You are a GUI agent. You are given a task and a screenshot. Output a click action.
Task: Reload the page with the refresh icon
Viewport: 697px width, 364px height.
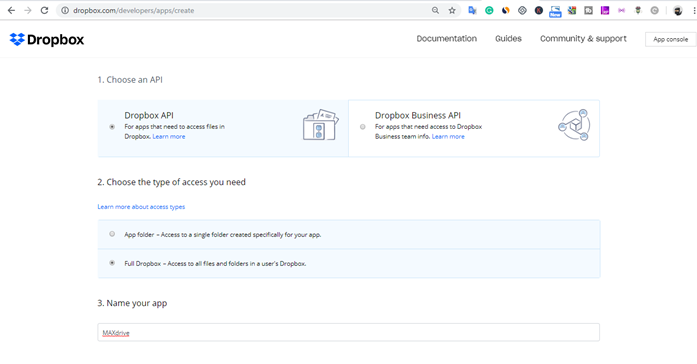44,10
